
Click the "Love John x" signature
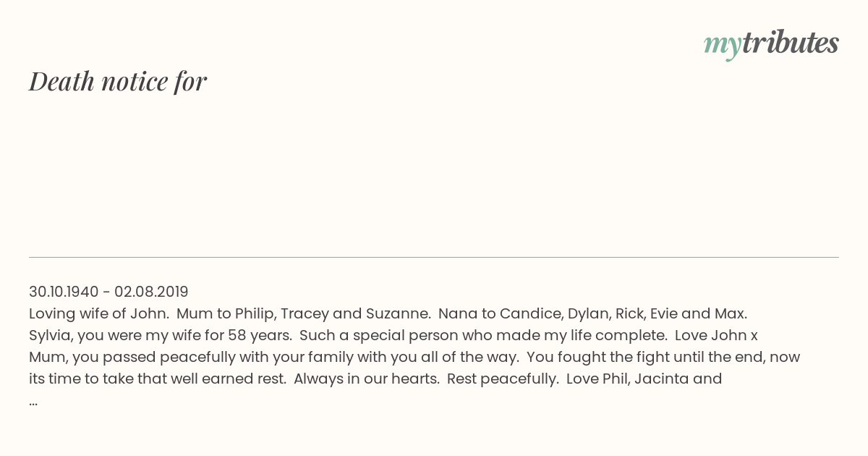(x=716, y=335)
